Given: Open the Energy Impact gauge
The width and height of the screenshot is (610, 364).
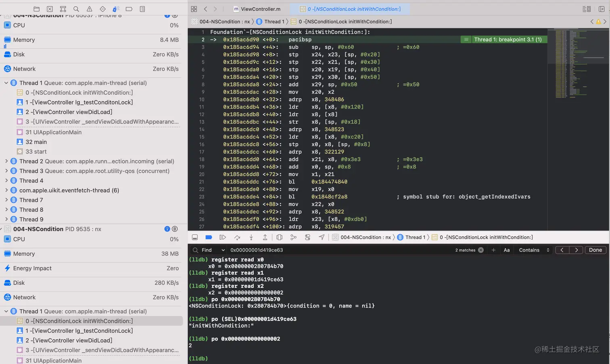Looking at the screenshot, I should [92, 268].
